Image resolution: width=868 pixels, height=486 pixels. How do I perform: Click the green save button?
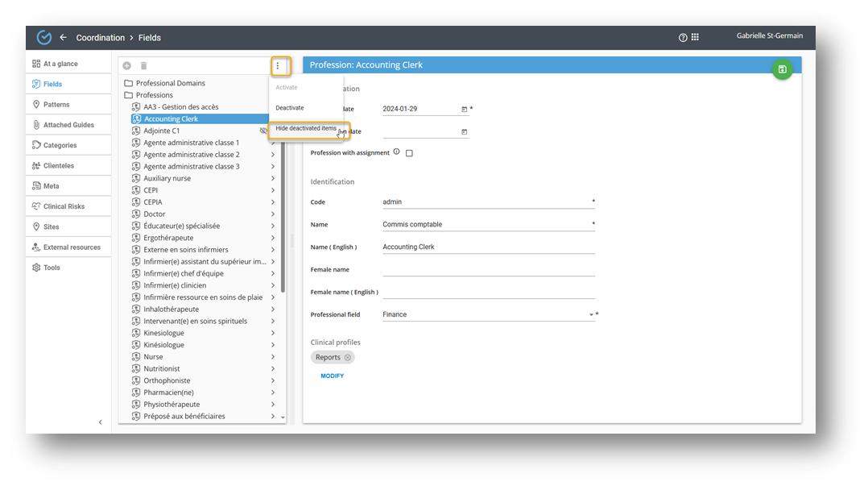[782, 69]
